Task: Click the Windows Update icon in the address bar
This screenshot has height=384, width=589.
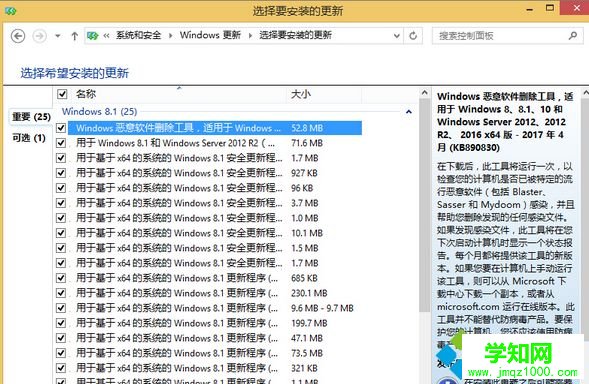Action: pos(92,36)
